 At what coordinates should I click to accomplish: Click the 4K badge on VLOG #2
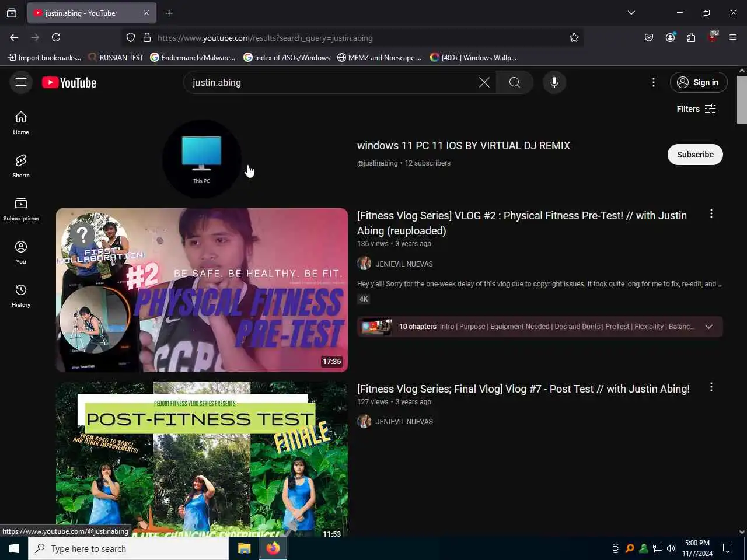tap(364, 299)
